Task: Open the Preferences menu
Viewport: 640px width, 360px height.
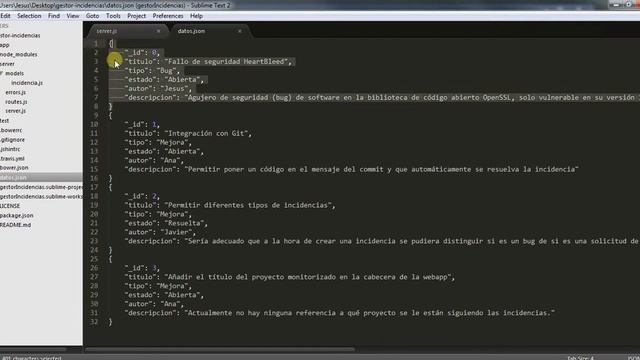Action: point(168,16)
